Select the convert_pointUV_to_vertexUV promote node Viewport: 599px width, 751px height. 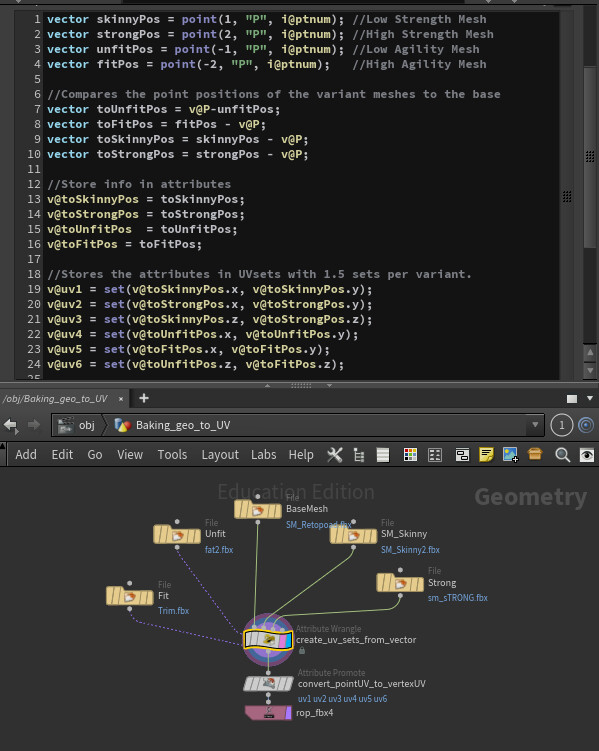pyautogui.click(x=268, y=683)
